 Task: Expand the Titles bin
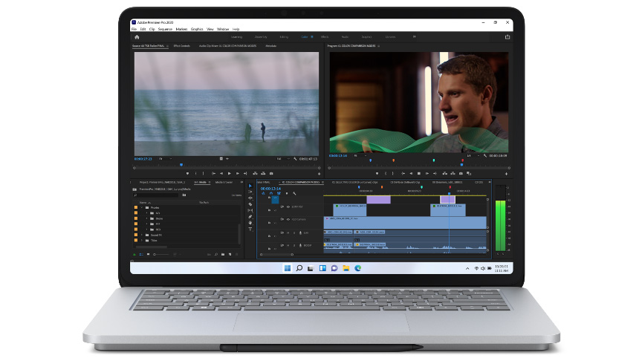tap(142, 241)
